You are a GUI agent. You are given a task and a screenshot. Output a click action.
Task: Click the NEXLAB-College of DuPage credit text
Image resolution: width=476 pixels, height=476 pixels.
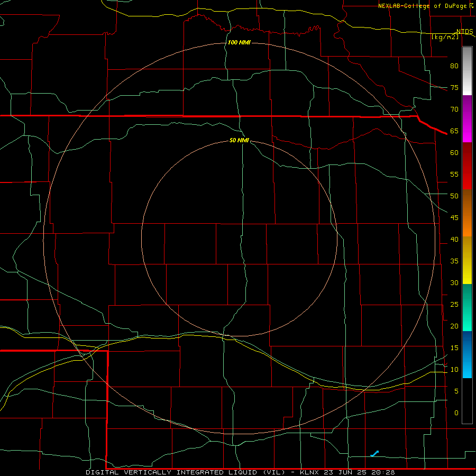(x=426, y=6)
